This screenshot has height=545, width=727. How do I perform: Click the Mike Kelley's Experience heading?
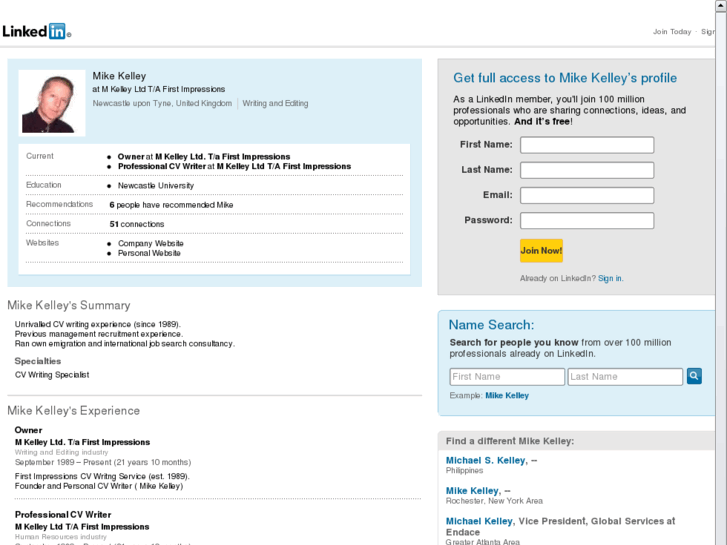[x=73, y=410]
